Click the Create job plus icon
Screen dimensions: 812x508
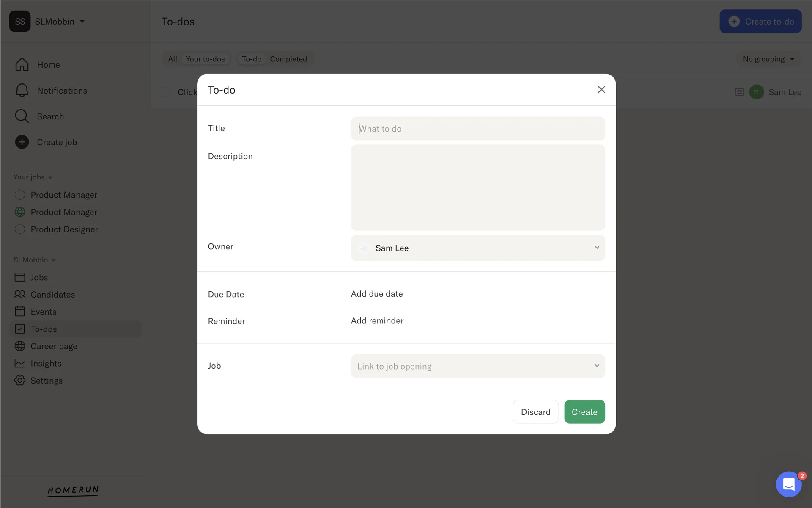22,142
